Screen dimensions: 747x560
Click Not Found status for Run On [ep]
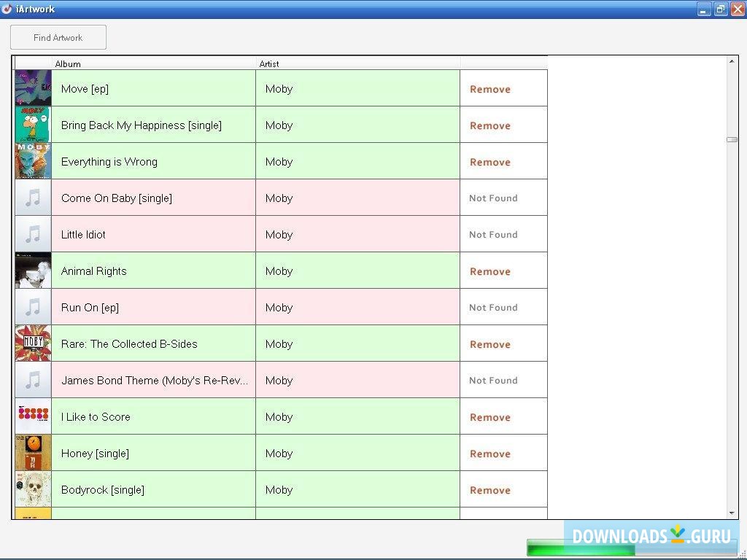click(x=493, y=308)
